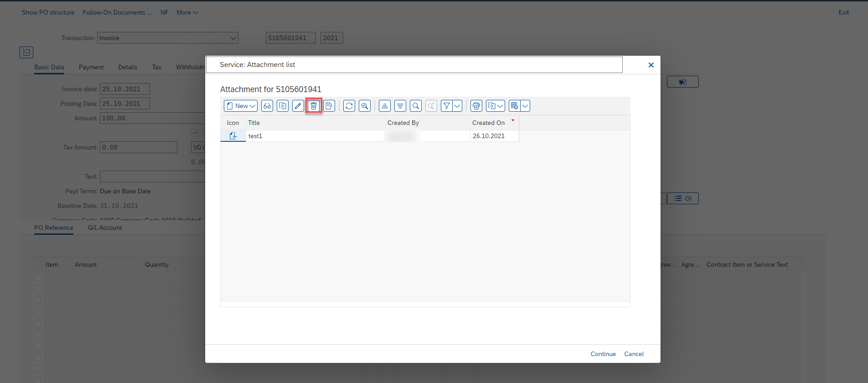Click the Invoice date field
This screenshot has width=868, height=383.
125,89
